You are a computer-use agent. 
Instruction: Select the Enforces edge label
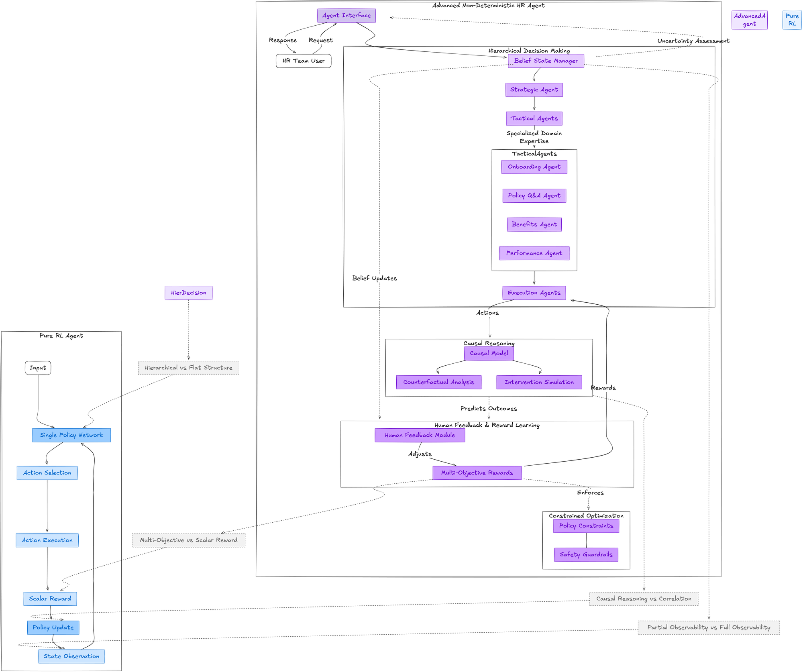590,493
